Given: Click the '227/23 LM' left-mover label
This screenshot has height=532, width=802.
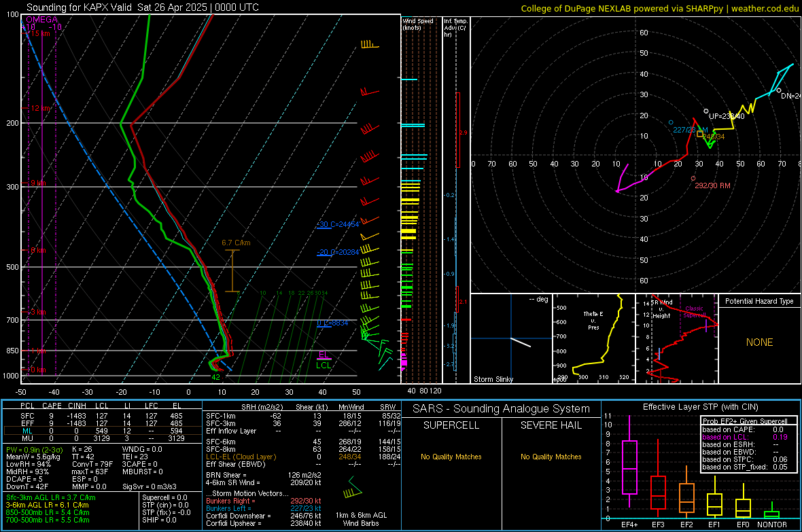Looking at the screenshot, I should pos(691,130).
